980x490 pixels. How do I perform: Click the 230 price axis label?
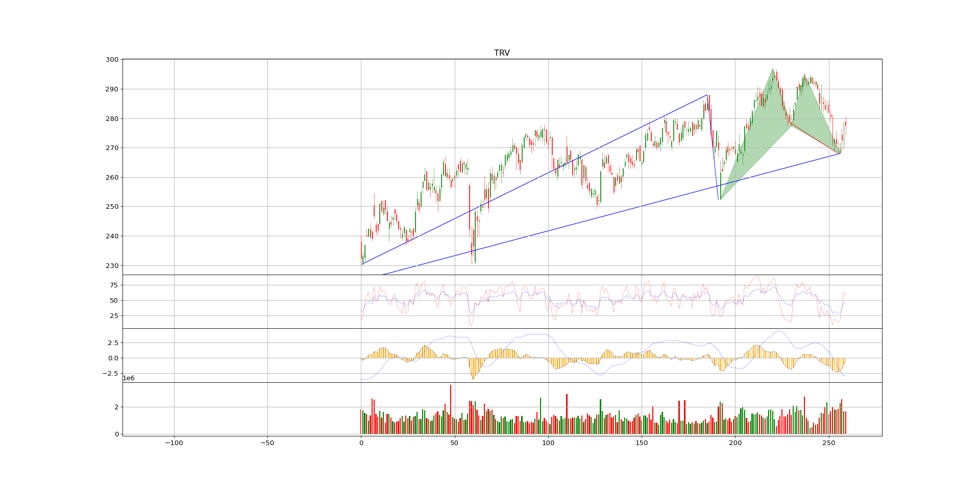[x=112, y=266]
